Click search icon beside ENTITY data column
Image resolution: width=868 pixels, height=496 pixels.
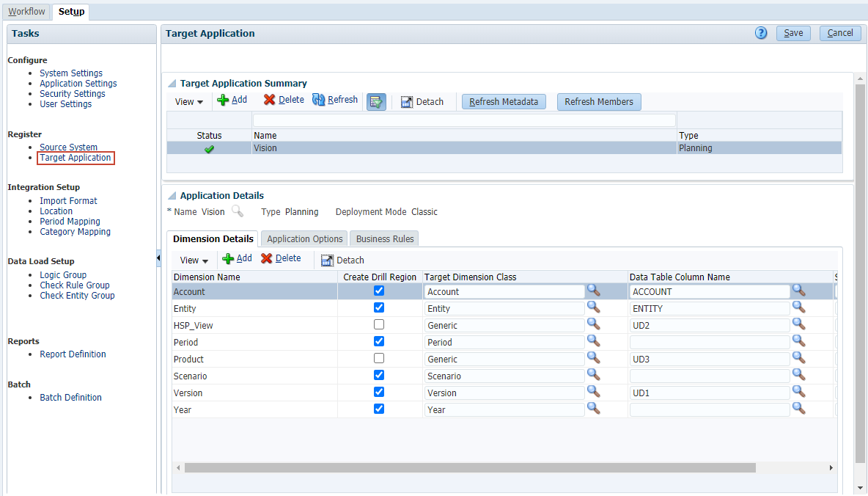[x=798, y=308]
